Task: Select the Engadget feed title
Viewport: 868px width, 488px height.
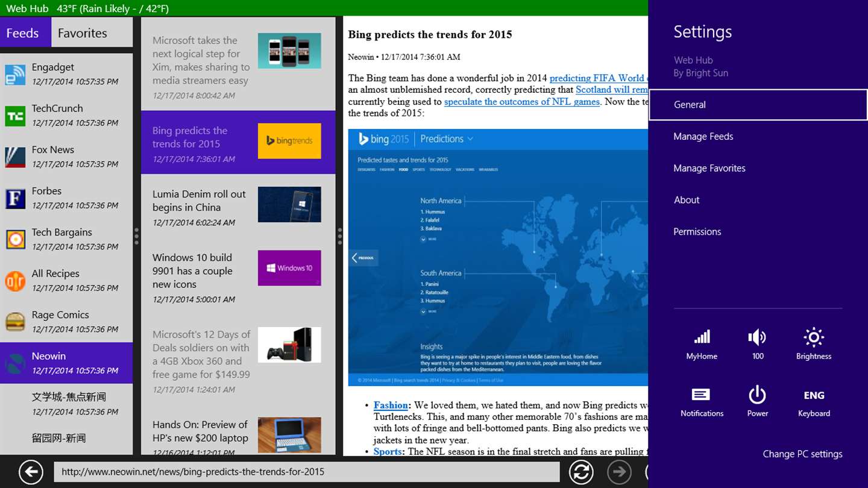Action: click(x=53, y=67)
